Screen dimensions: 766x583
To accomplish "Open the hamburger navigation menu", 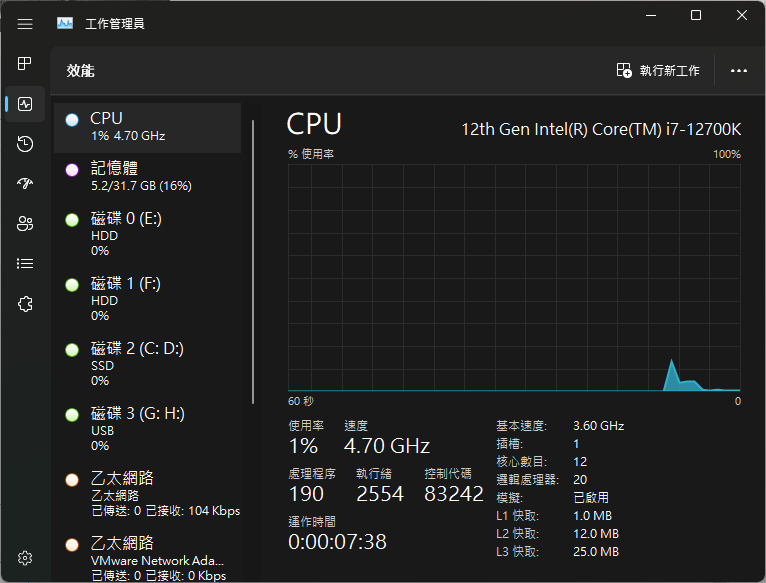I will click(25, 23).
